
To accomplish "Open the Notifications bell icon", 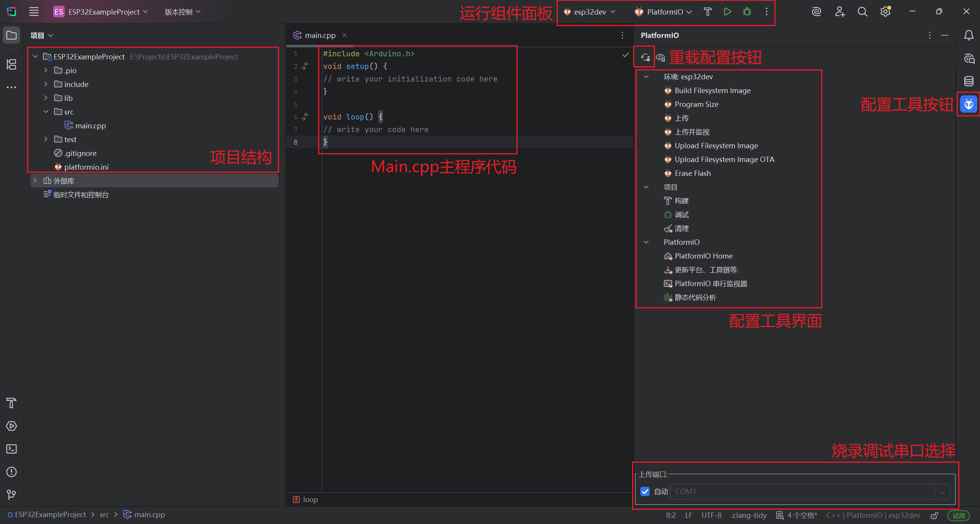I will (x=969, y=36).
